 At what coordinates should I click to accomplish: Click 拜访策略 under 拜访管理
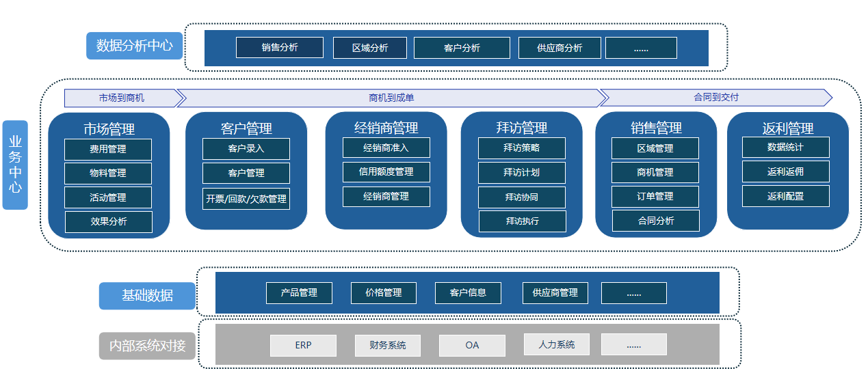[x=522, y=148]
